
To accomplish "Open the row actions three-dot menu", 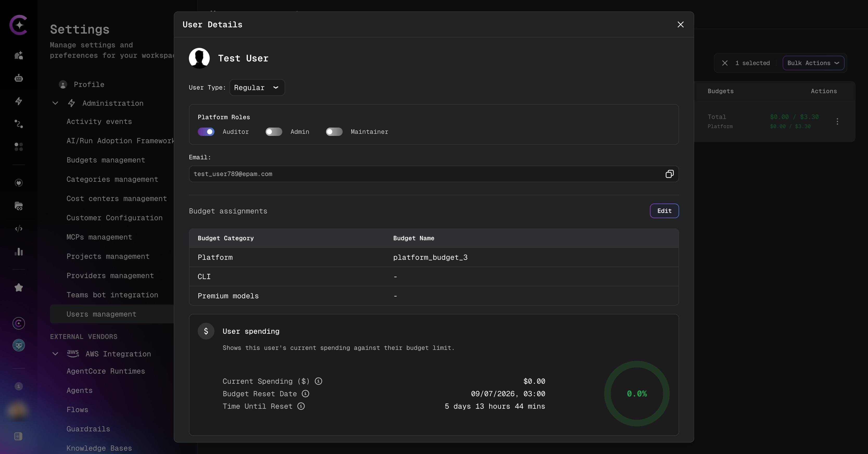I will point(837,121).
